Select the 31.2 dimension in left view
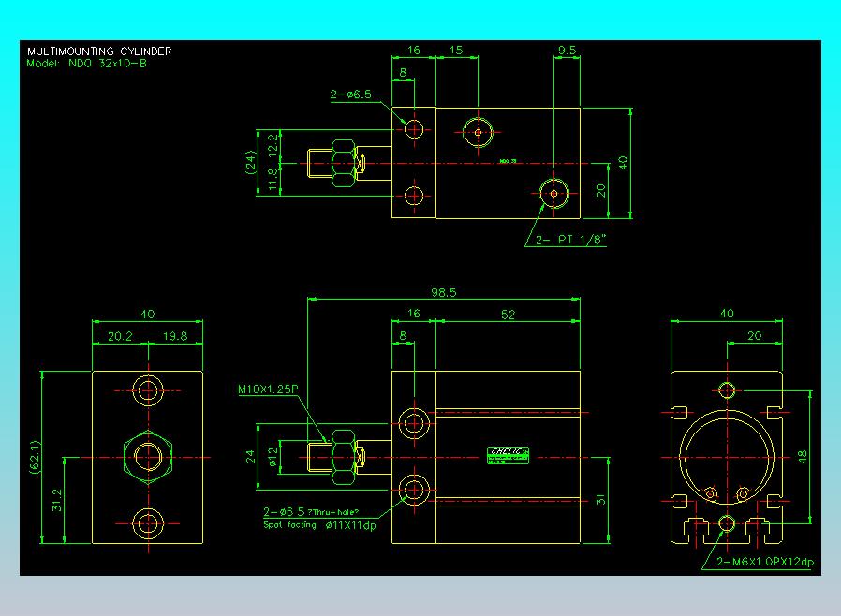This screenshot has height=616, width=841. (x=57, y=500)
